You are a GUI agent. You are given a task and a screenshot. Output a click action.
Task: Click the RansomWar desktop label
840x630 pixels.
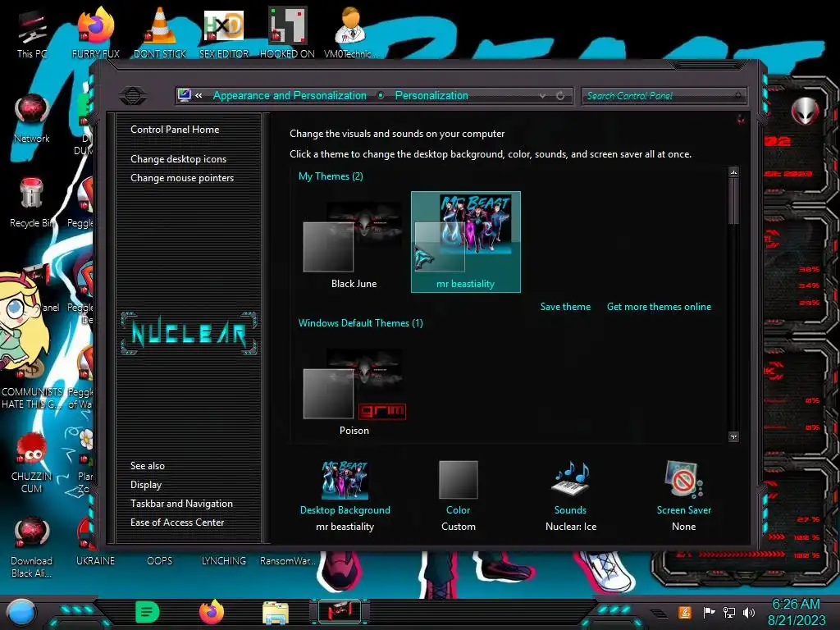287,561
